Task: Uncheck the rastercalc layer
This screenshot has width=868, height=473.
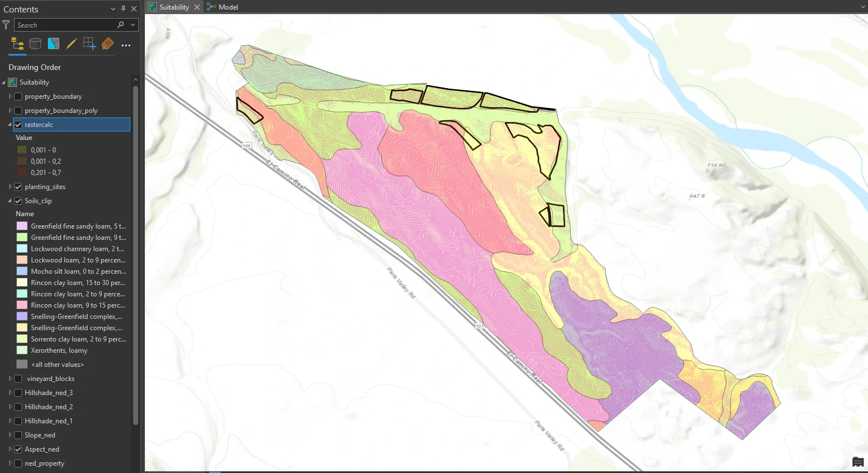Action: point(18,125)
